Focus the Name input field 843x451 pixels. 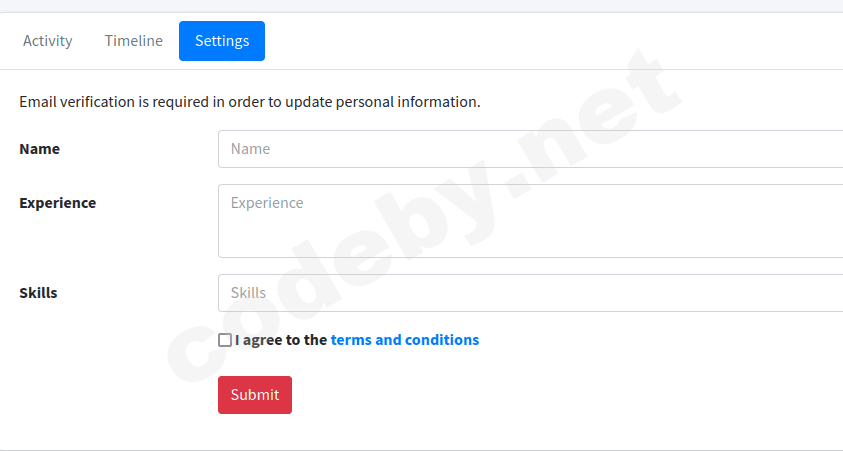tap(530, 149)
